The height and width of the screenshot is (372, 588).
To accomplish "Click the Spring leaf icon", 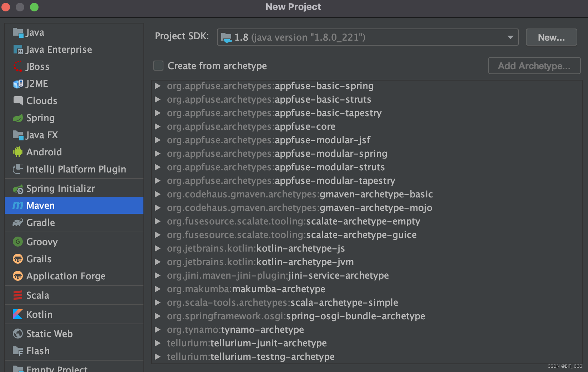I will coord(18,118).
